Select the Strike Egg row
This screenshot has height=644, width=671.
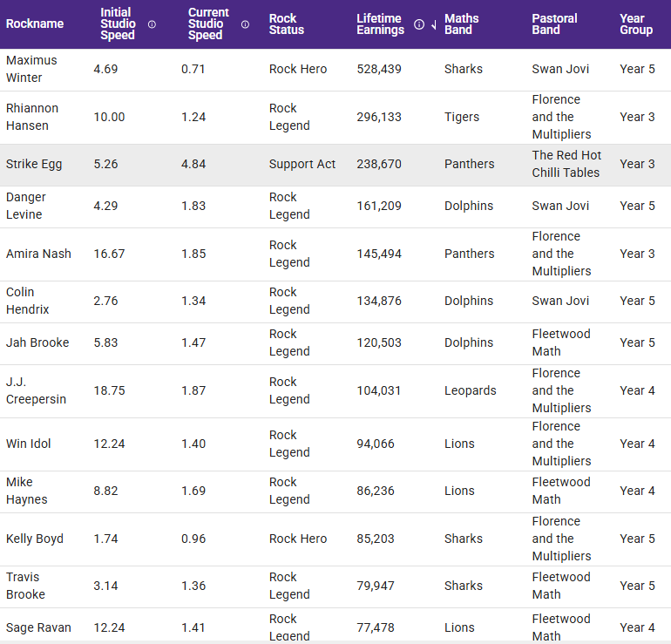34,164
